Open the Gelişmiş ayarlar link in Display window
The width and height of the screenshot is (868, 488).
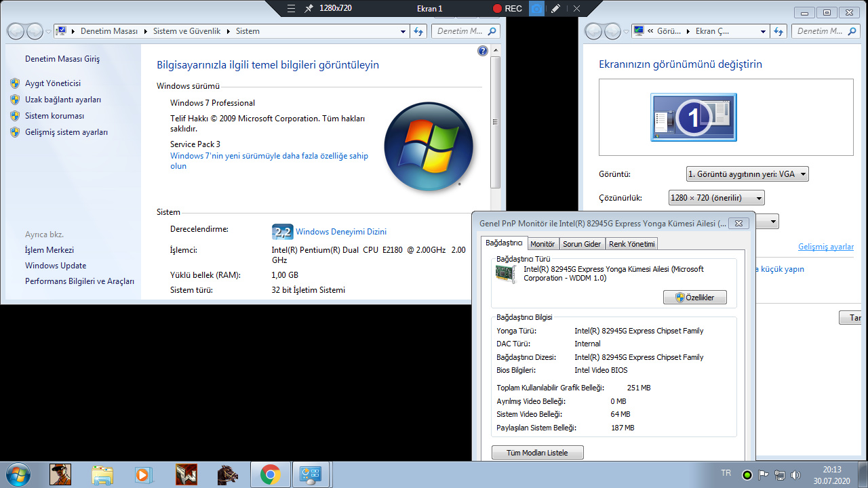point(826,247)
